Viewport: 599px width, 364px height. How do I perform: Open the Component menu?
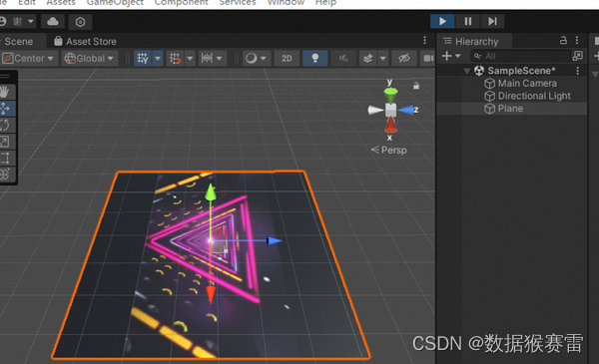181,3
